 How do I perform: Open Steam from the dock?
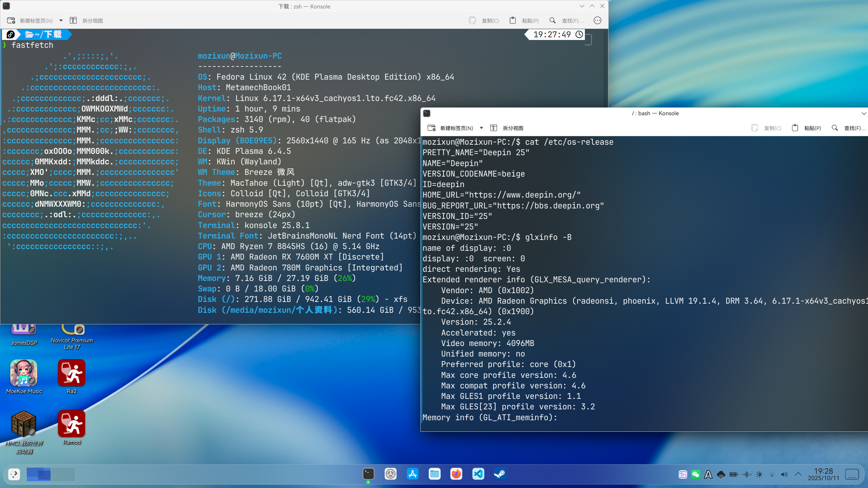(500, 474)
